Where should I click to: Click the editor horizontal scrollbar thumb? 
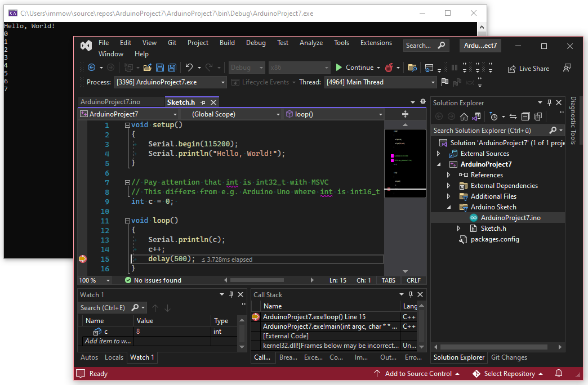click(x=257, y=280)
